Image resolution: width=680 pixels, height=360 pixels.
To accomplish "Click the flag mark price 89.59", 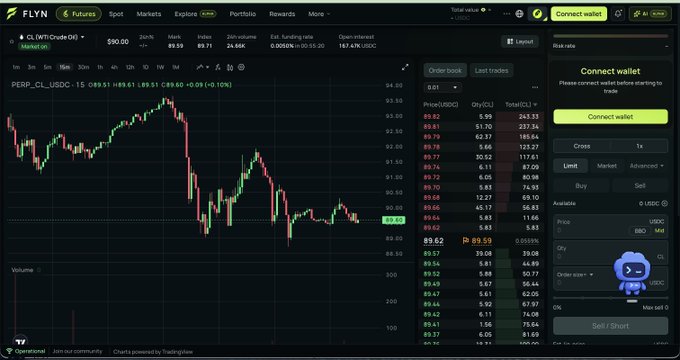I will click(477, 241).
